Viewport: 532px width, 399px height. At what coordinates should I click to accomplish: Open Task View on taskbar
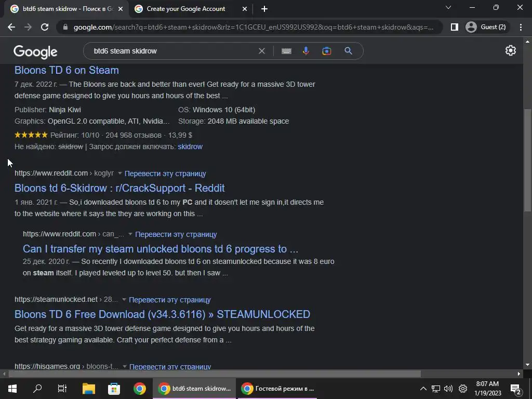coord(62,389)
